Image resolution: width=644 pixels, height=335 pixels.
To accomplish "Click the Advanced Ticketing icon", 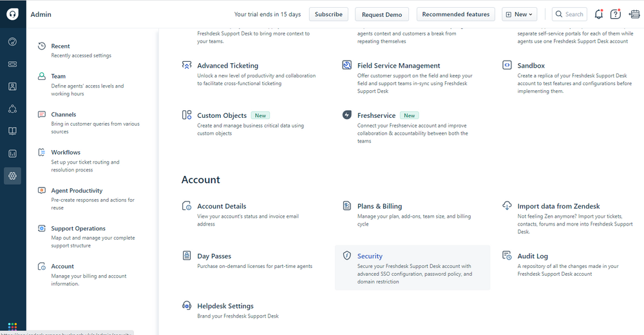I will click(187, 65).
